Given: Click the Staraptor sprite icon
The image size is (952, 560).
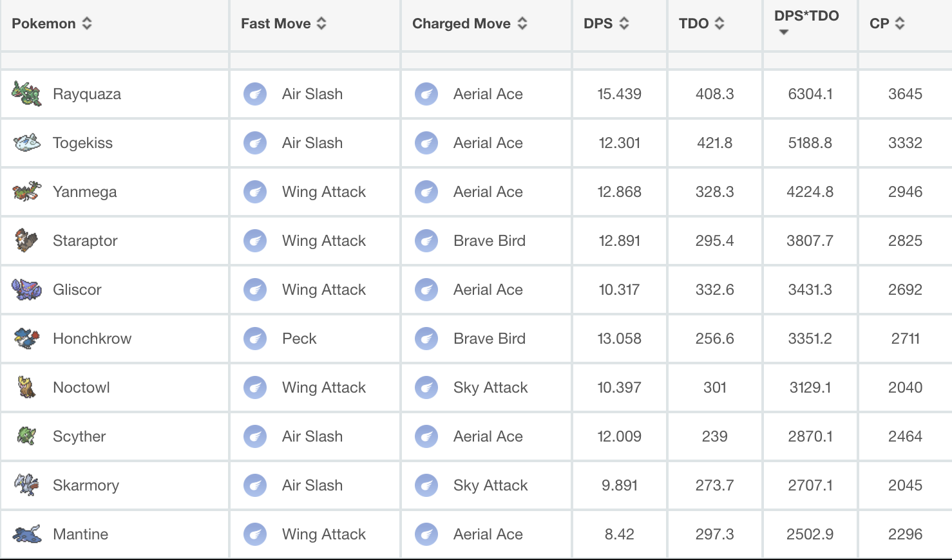Looking at the screenshot, I should click(26, 241).
